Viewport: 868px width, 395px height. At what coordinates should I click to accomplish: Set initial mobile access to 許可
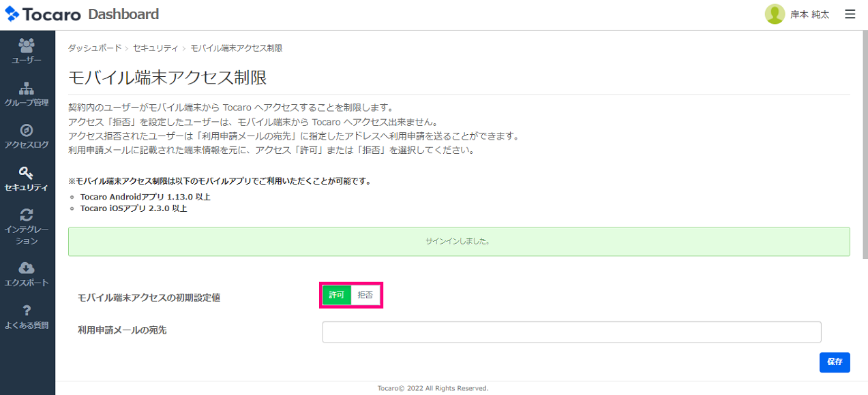337,295
